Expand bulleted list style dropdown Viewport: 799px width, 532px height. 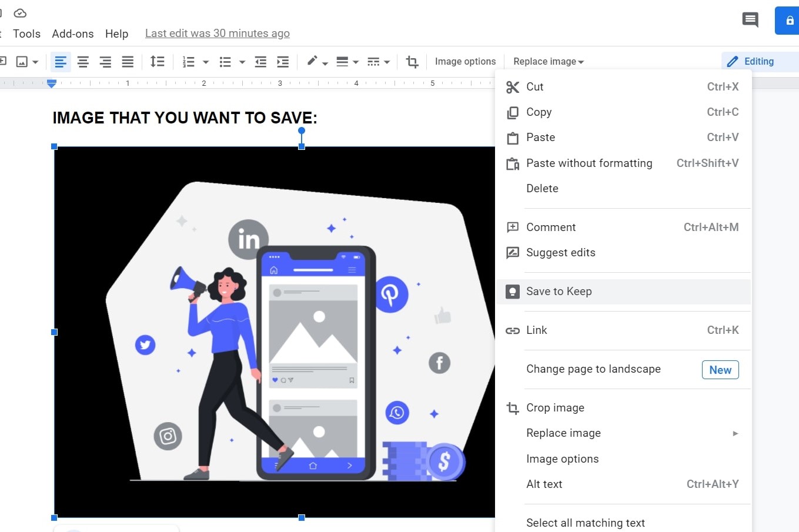tap(242, 62)
